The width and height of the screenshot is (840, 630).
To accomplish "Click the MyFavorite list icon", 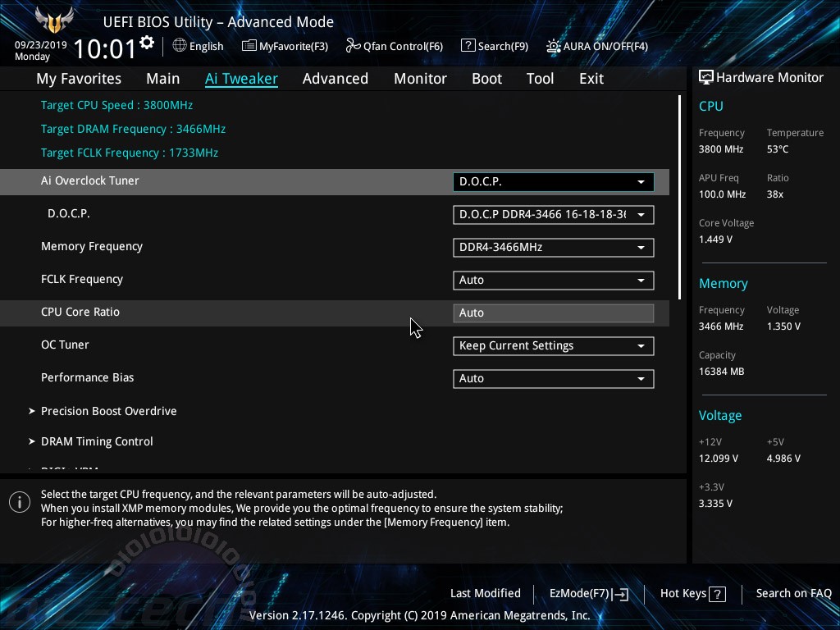I will [249, 46].
